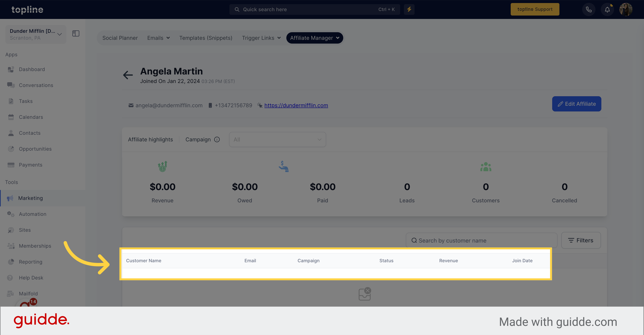Open the phone dialer icon

[589, 9]
